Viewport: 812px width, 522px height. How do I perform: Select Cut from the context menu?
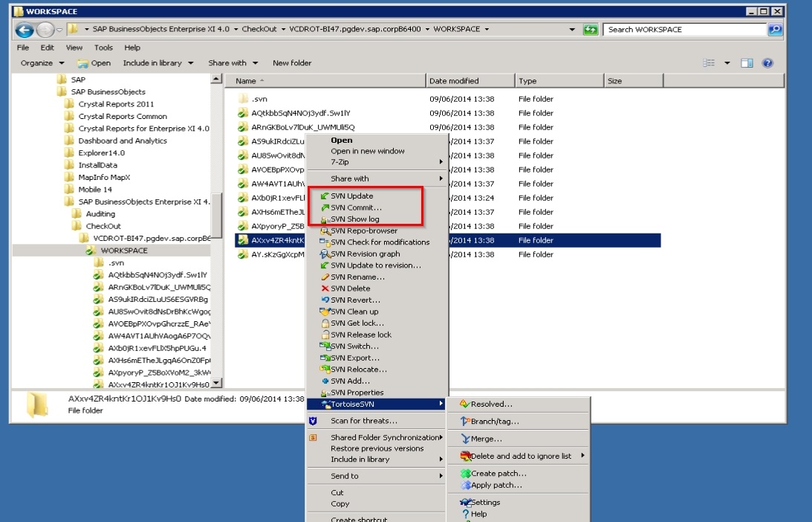point(337,492)
